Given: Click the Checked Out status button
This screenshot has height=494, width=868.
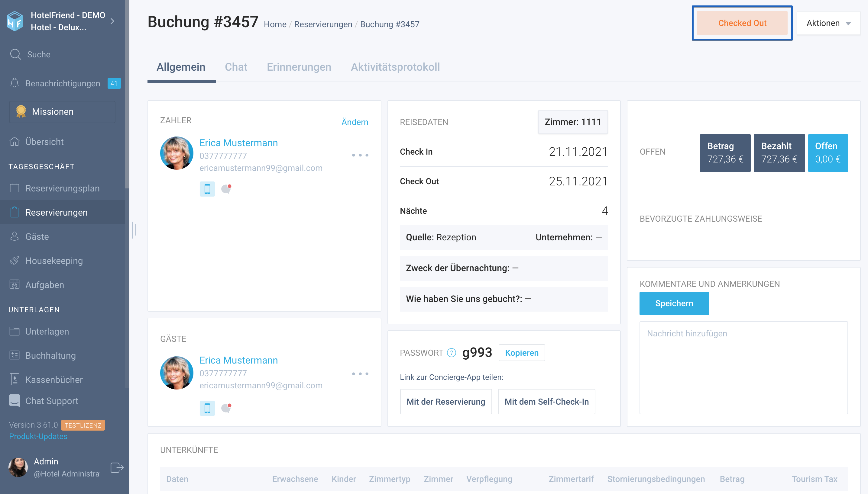Looking at the screenshot, I should coord(742,23).
